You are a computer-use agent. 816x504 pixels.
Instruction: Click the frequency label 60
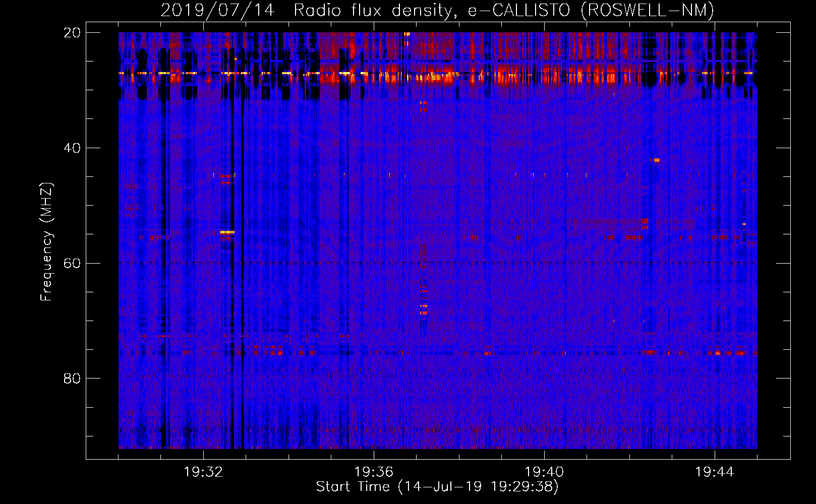pyautogui.click(x=72, y=263)
